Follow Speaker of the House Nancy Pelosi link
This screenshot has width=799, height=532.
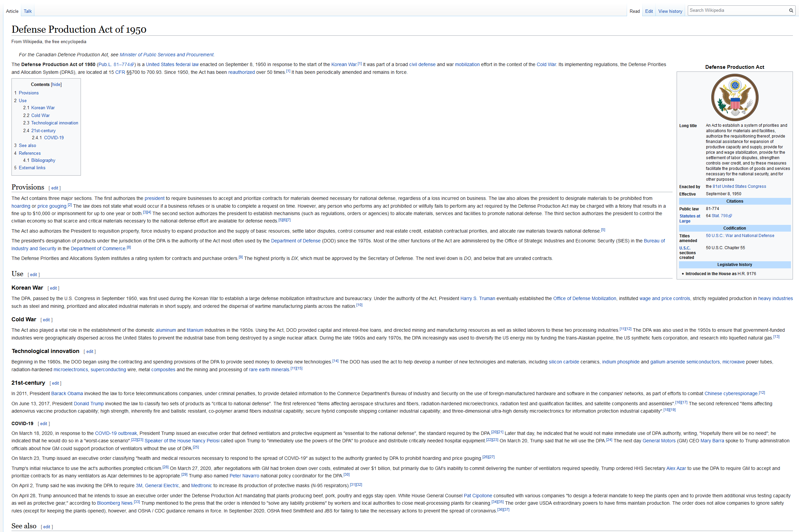point(182,441)
